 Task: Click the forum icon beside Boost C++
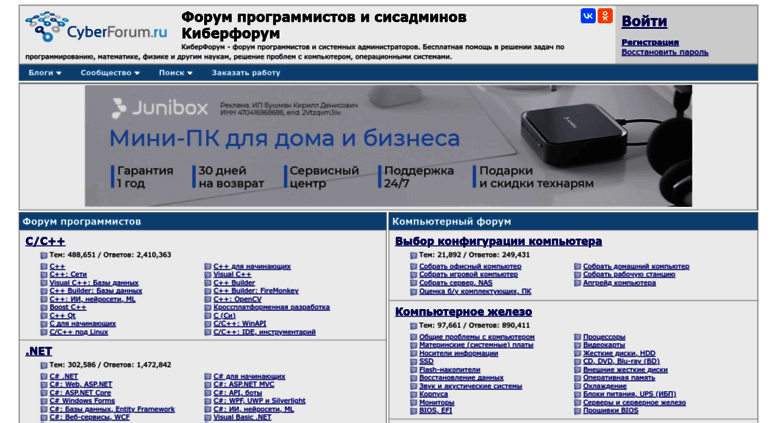pyautogui.click(x=44, y=308)
